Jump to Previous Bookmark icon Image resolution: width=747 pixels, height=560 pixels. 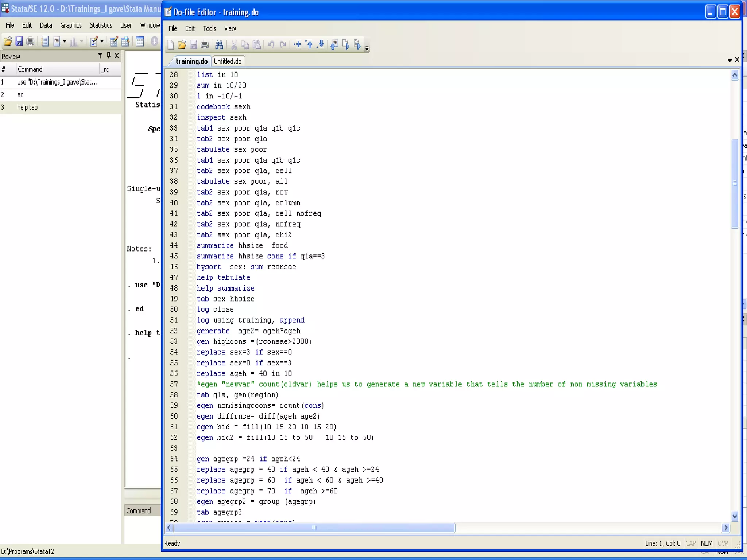(x=309, y=45)
